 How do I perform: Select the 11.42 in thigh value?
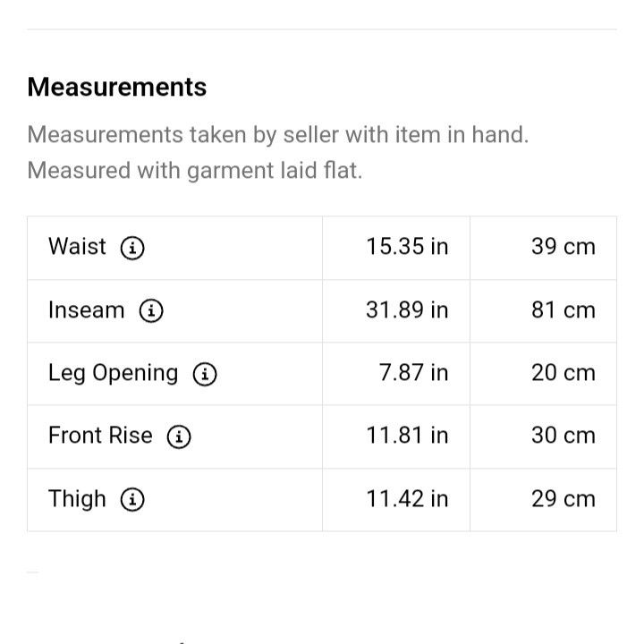[x=407, y=499]
